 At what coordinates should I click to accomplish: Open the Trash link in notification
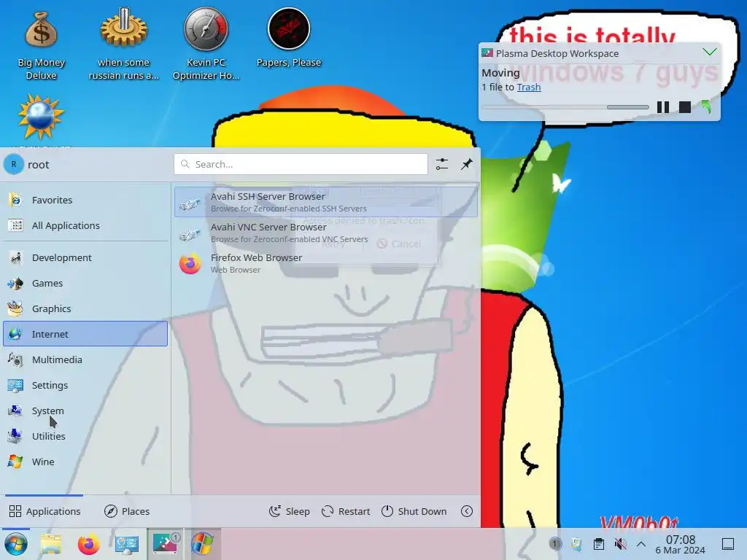529,87
